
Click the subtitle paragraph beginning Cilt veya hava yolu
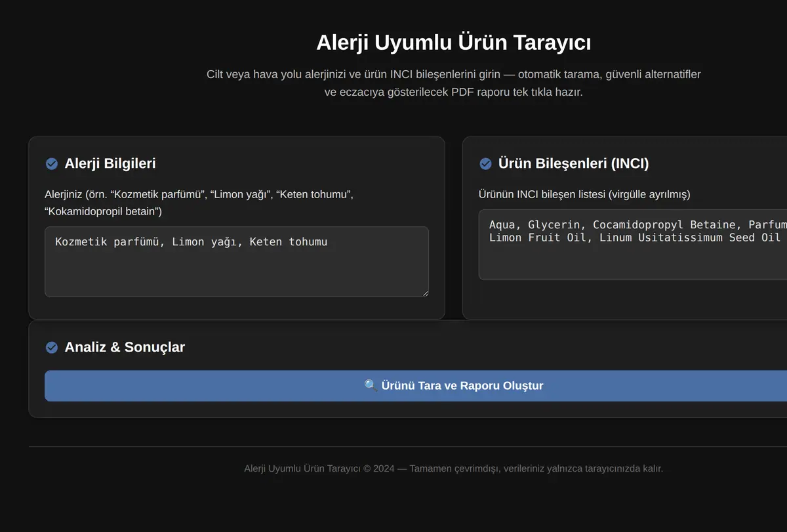tap(454, 83)
